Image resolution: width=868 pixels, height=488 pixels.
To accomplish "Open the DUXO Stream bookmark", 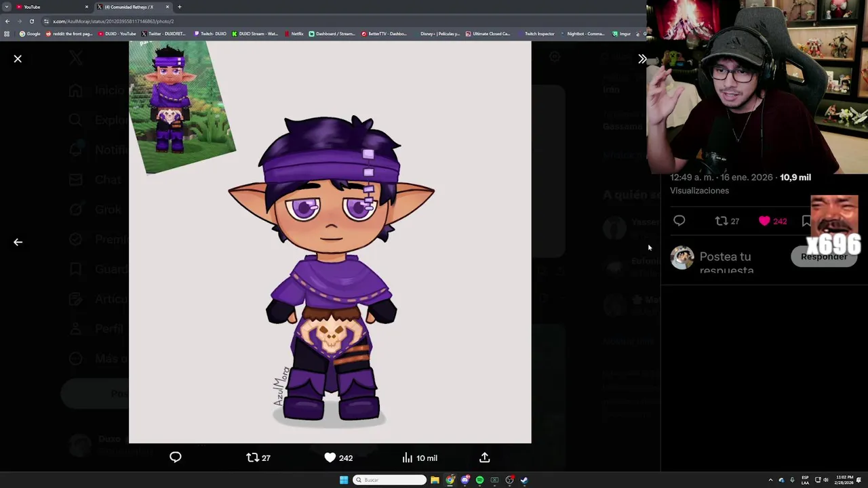I will pyautogui.click(x=255, y=34).
